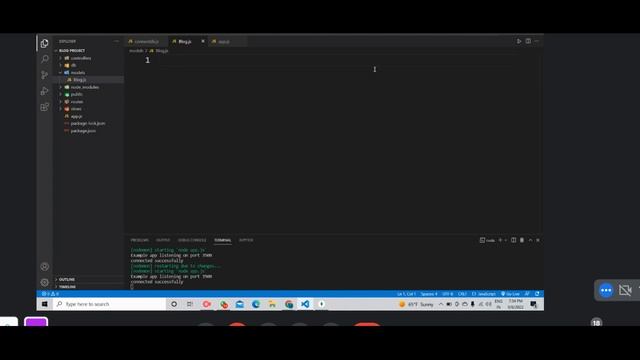The height and width of the screenshot is (360, 640).
Task: Open the Output panel tab
Action: point(163,240)
